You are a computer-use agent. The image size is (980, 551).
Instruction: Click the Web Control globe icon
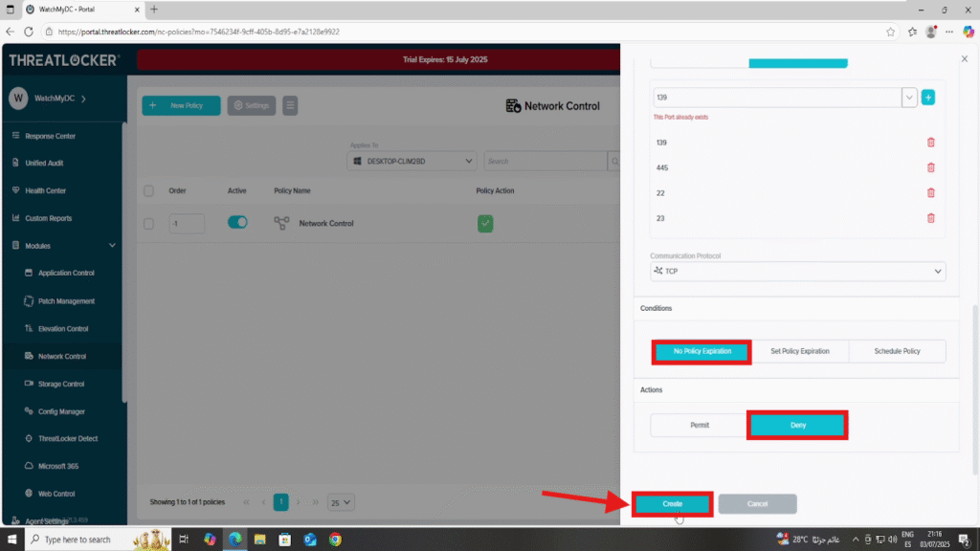pyautogui.click(x=29, y=494)
